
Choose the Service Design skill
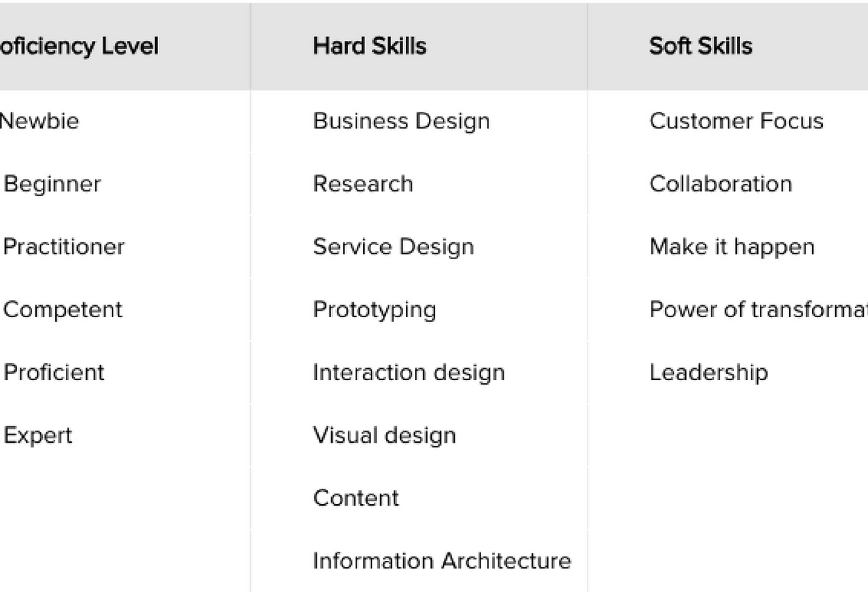point(393,246)
